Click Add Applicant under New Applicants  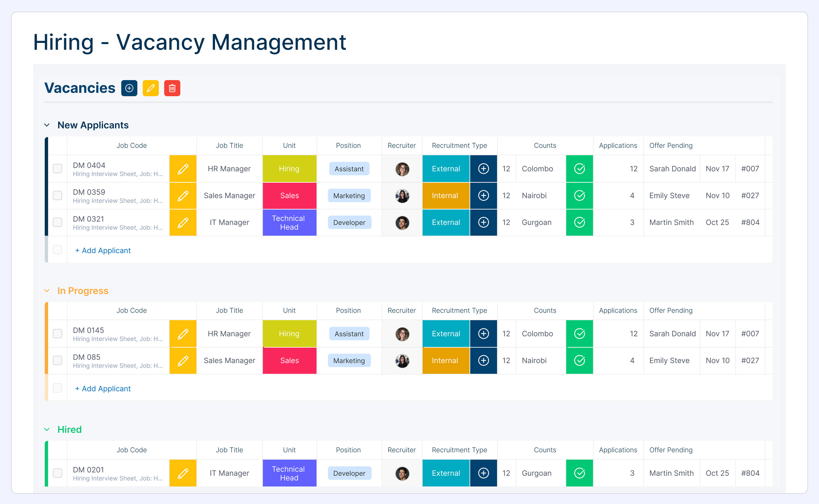[103, 250]
